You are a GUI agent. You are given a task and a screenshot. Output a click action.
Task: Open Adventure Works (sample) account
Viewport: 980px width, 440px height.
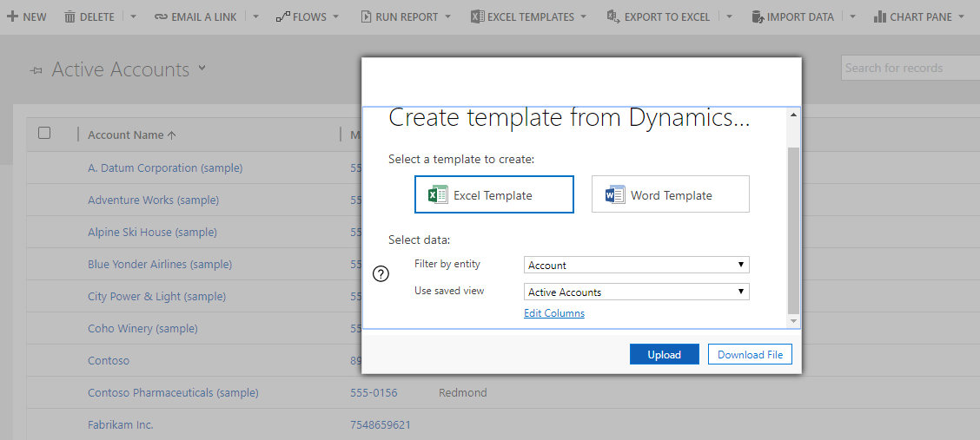pyautogui.click(x=153, y=200)
